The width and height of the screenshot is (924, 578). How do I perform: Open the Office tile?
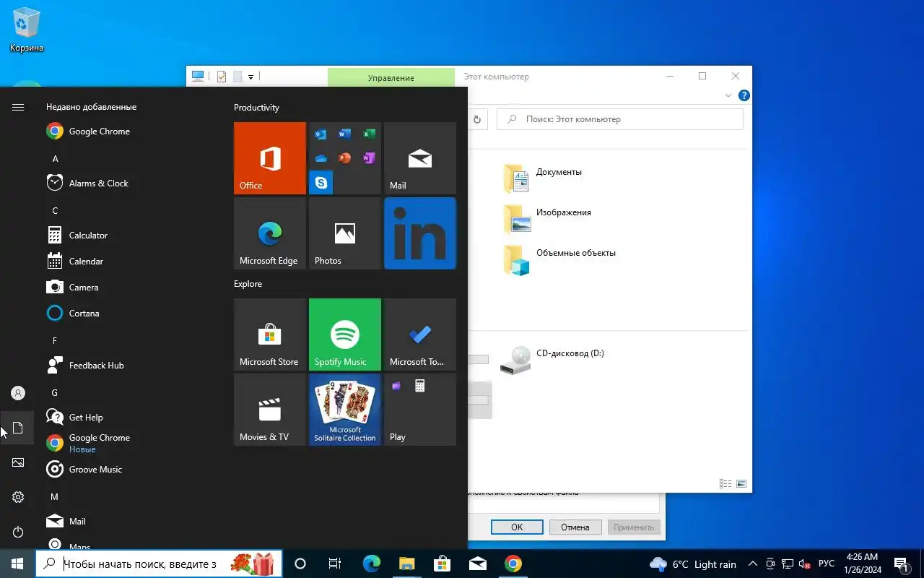tap(270, 158)
